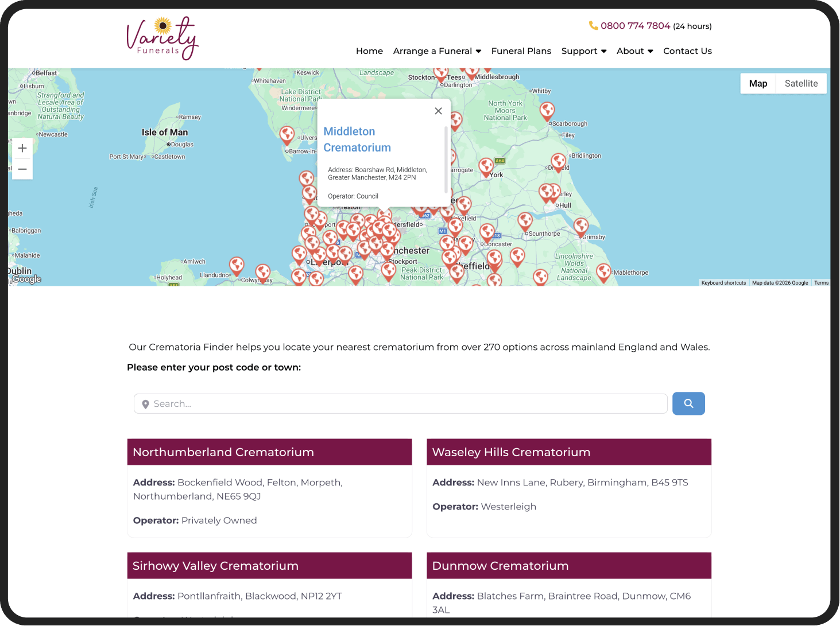The image size is (840, 626).
Task: Click the Holyhead map label
Action: [x=169, y=278]
